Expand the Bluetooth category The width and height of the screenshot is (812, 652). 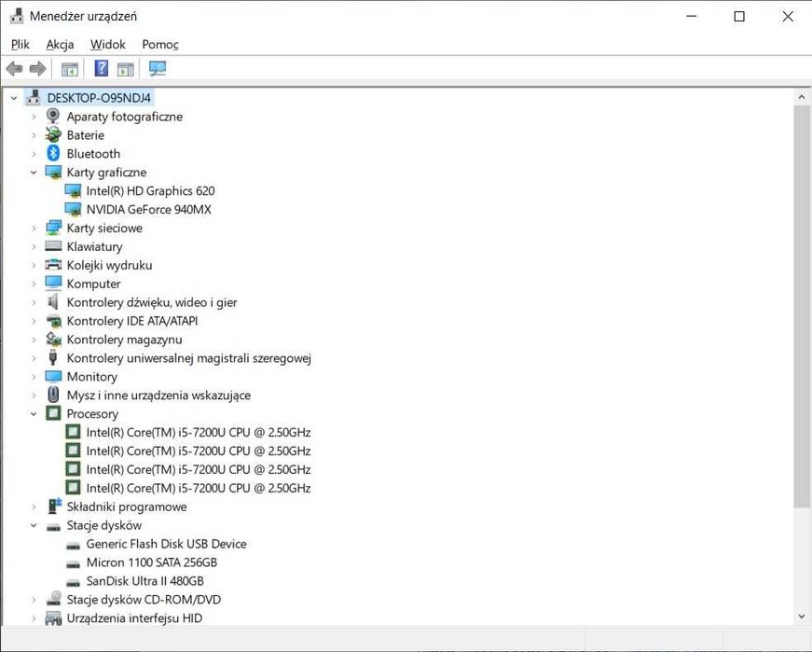34,154
